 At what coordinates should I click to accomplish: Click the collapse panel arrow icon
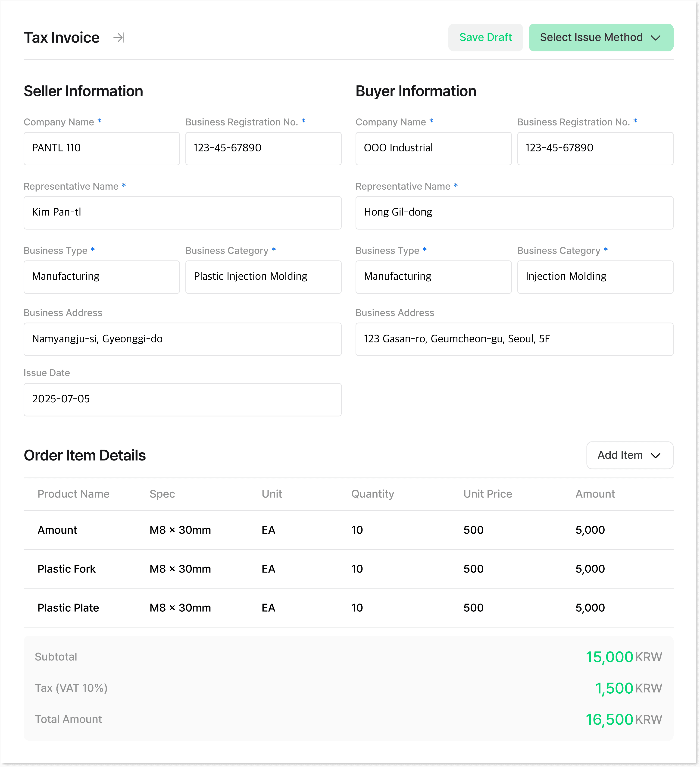click(x=119, y=38)
